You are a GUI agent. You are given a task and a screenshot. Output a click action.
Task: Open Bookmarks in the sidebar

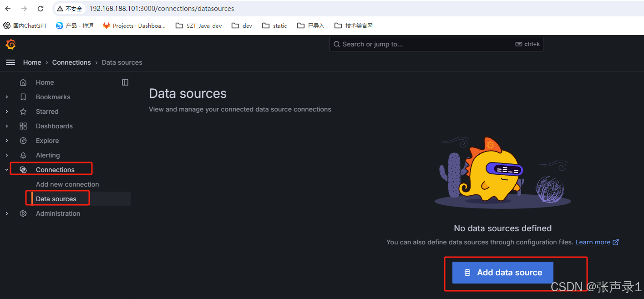(x=53, y=97)
